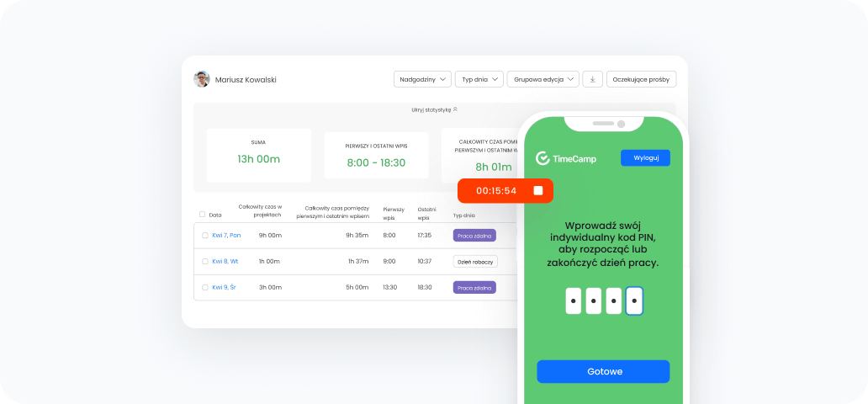This screenshot has height=404, width=868.
Task: Tap the blue Gotowe button
Action: [603, 371]
